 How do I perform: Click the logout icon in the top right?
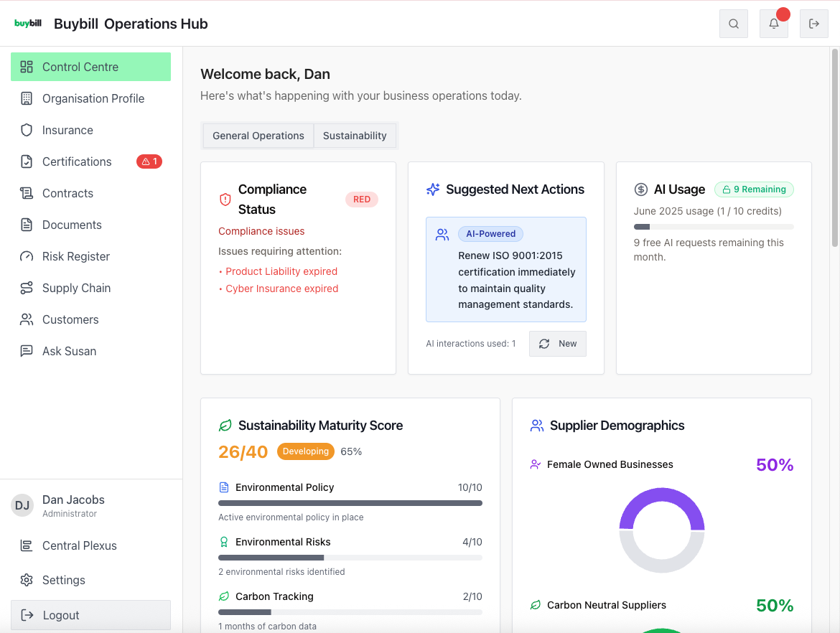[x=813, y=23]
